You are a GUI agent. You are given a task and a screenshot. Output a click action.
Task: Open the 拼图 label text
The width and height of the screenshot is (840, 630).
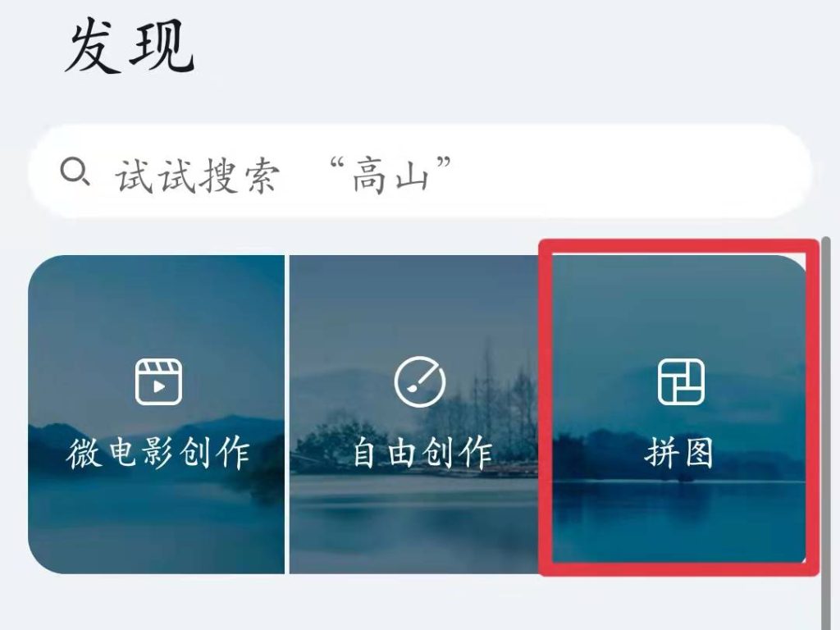pyautogui.click(x=678, y=453)
